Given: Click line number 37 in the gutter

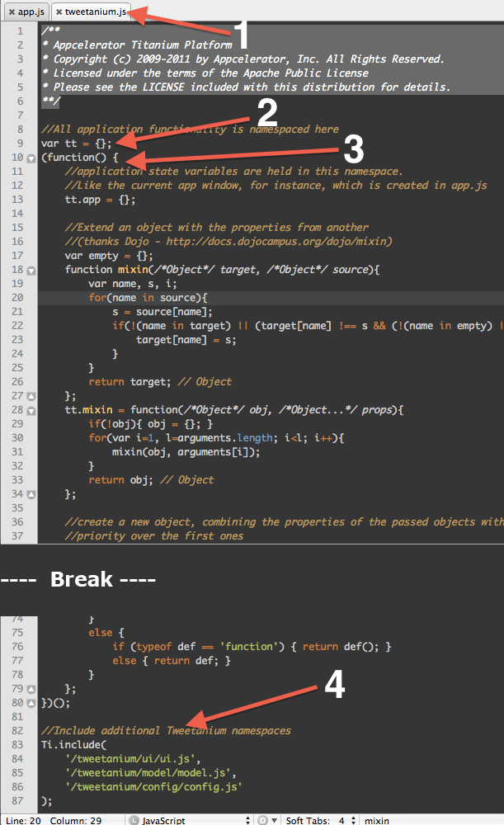Looking at the screenshot, I should 18,535.
